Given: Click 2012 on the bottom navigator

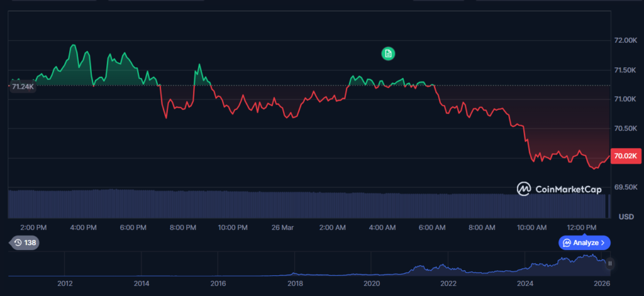Looking at the screenshot, I should coord(65,284).
